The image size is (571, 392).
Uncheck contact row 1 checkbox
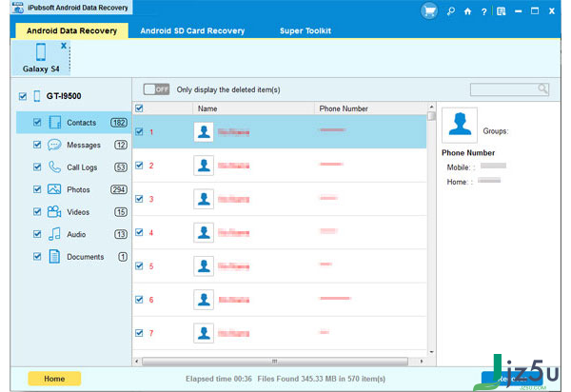pyautogui.click(x=139, y=131)
